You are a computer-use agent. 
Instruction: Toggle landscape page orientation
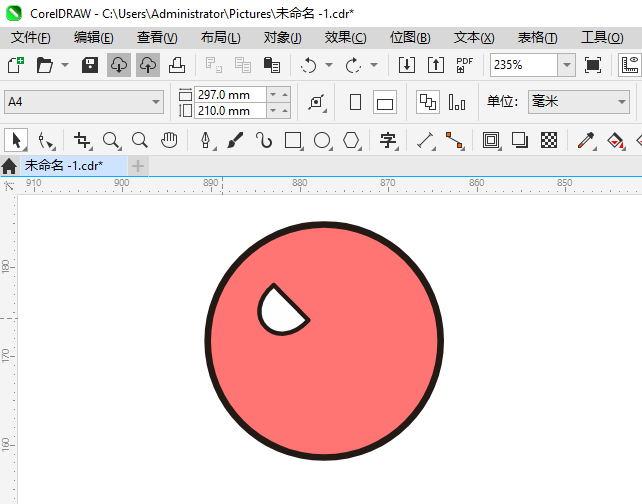[385, 102]
